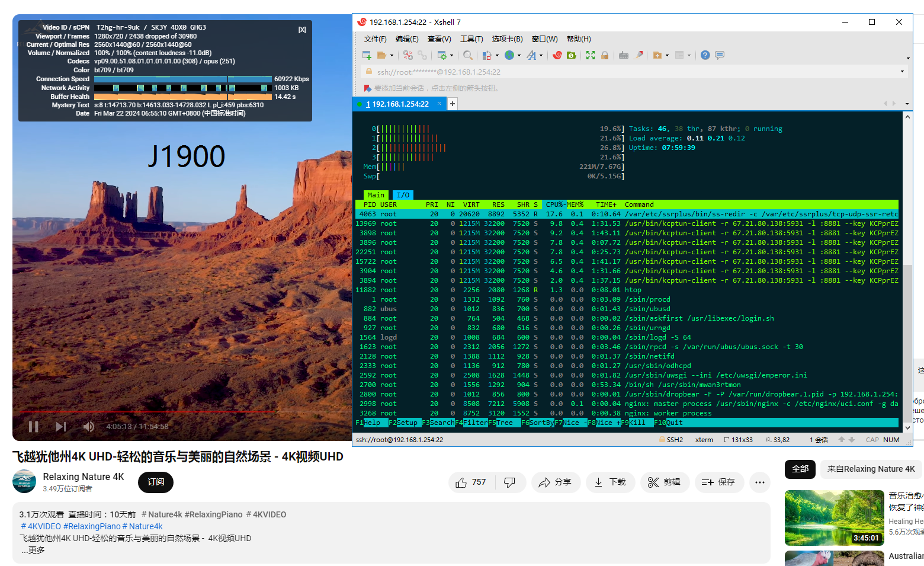Like the video with 757 likes
This screenshot has height=566, width=924.
[471, 482]
